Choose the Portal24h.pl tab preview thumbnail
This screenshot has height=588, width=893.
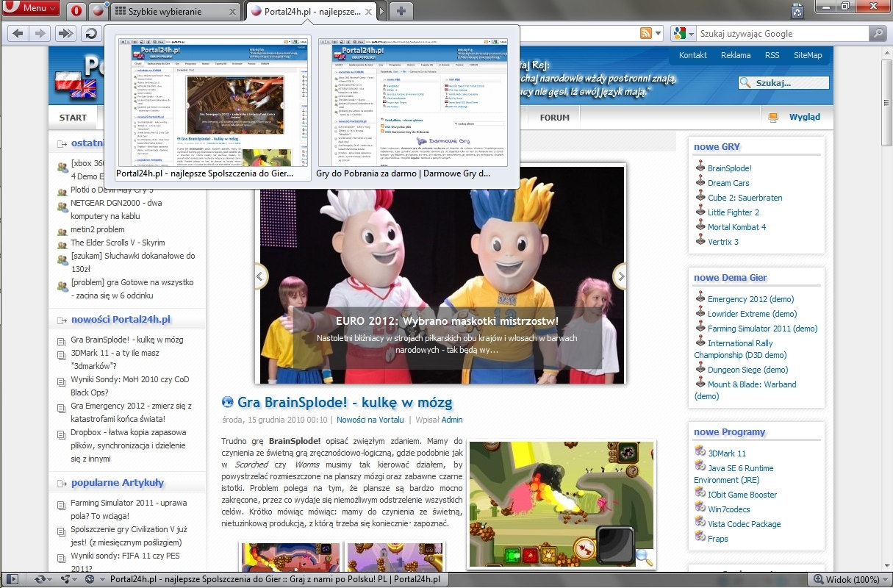(213, 107)
